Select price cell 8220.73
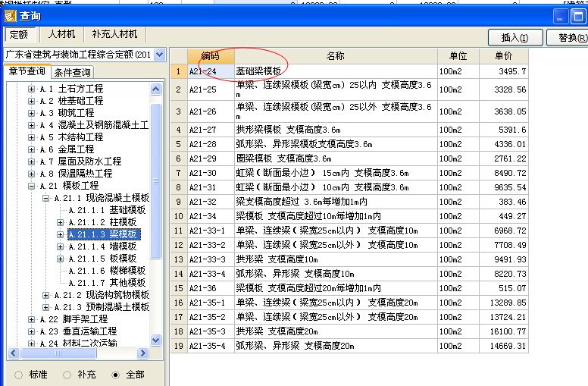 [504, 274]
